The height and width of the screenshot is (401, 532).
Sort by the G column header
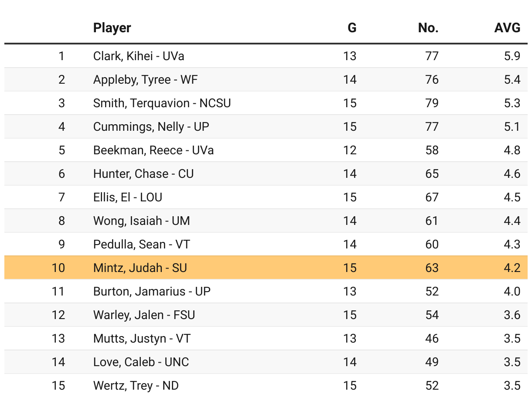tap(351, 28)
